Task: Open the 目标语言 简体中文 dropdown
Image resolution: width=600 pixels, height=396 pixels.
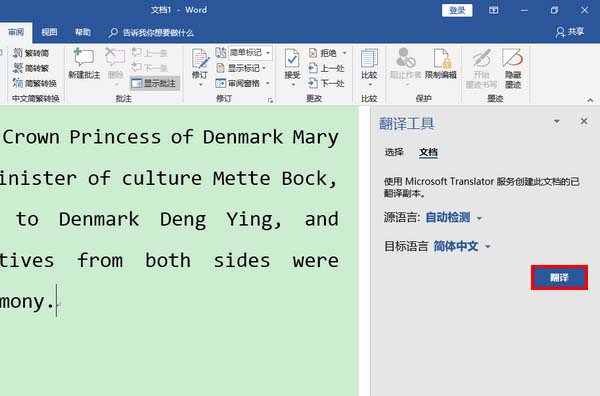Action: 462,246
